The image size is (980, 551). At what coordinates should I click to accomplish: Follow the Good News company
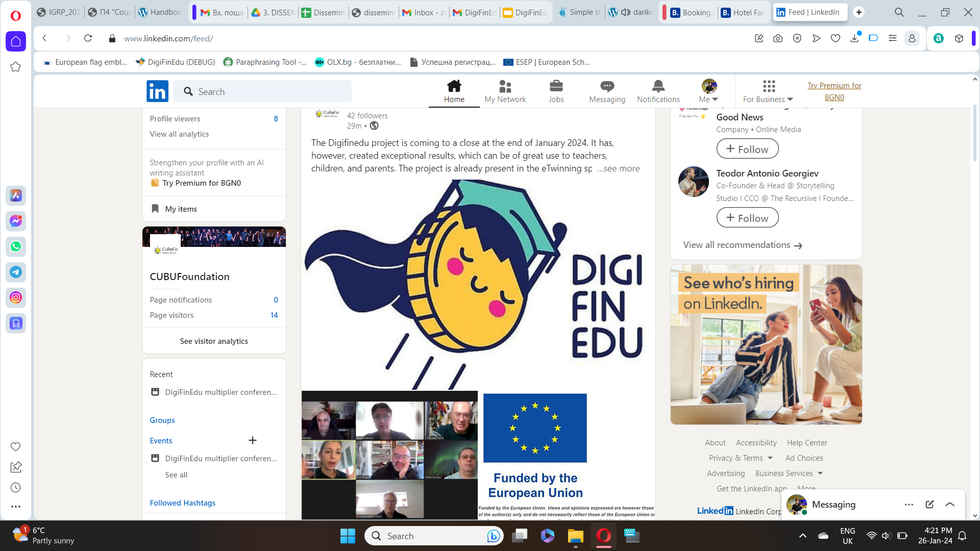[747, 149]
